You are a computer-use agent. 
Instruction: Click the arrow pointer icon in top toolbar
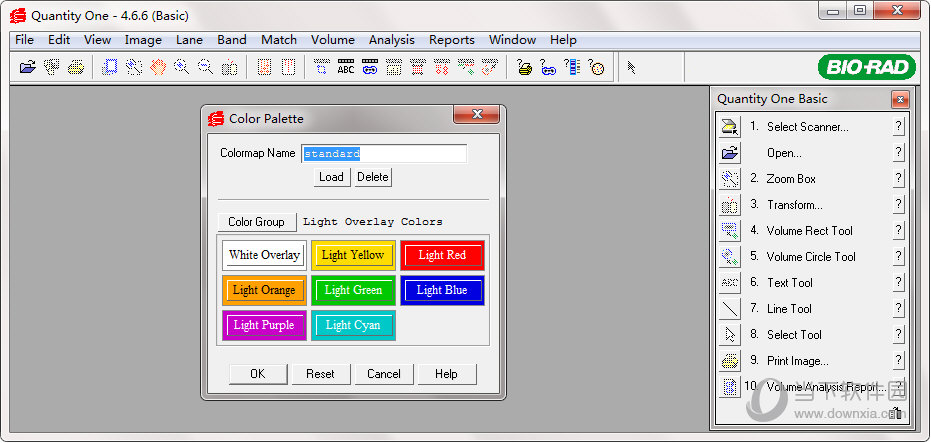(x=632, y=67)
